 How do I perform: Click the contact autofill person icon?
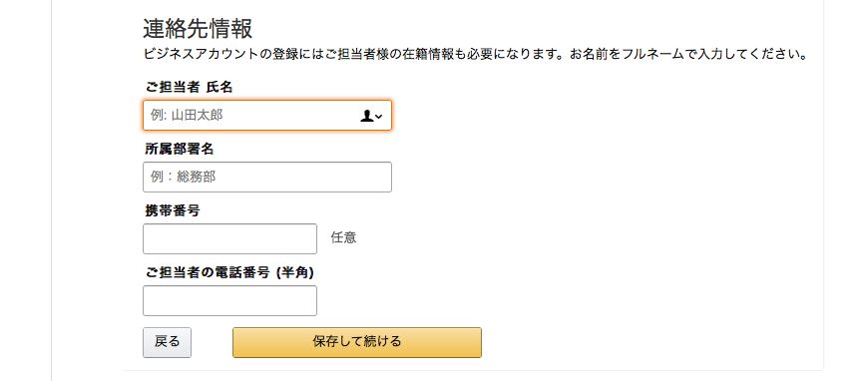pyautogui.click(x=366, y=116)
